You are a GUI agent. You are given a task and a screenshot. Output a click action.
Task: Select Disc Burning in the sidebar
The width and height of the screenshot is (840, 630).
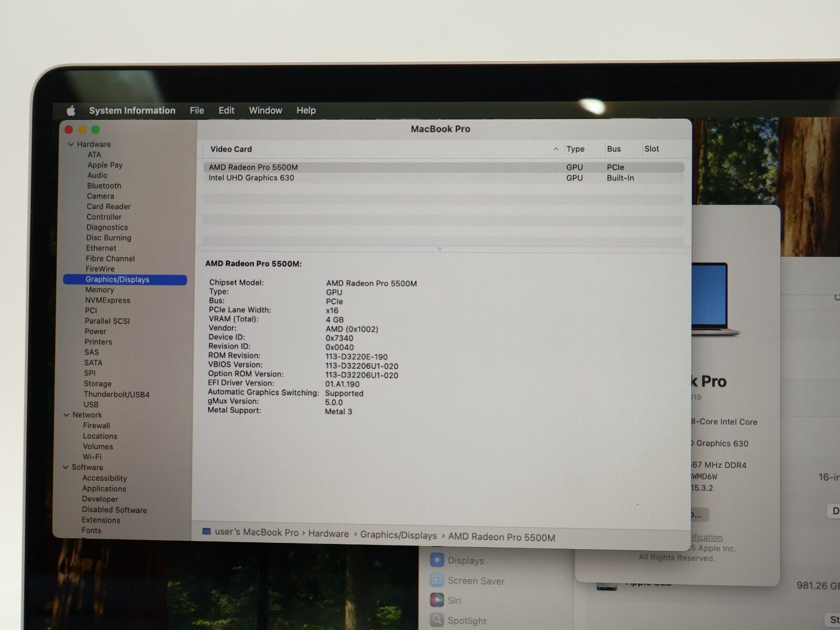click(x=109, y=238)
